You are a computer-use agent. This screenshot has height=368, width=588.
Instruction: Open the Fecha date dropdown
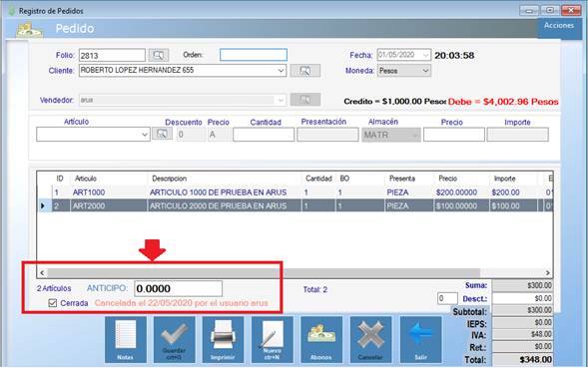tap(425, 55)
